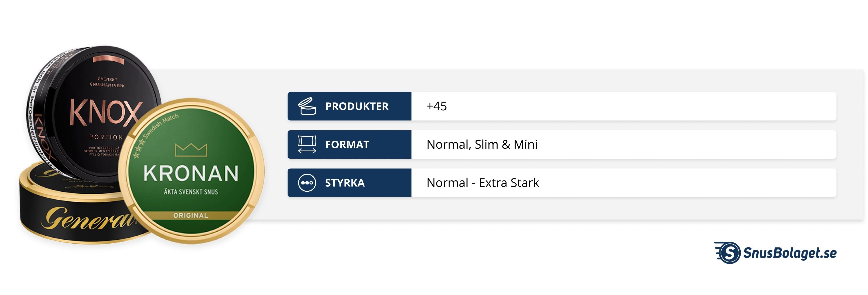Click the 'ÄKTA SVENSKT SNUS' text on Kronan
The image size is (868, 295).
tap(191, 192)
